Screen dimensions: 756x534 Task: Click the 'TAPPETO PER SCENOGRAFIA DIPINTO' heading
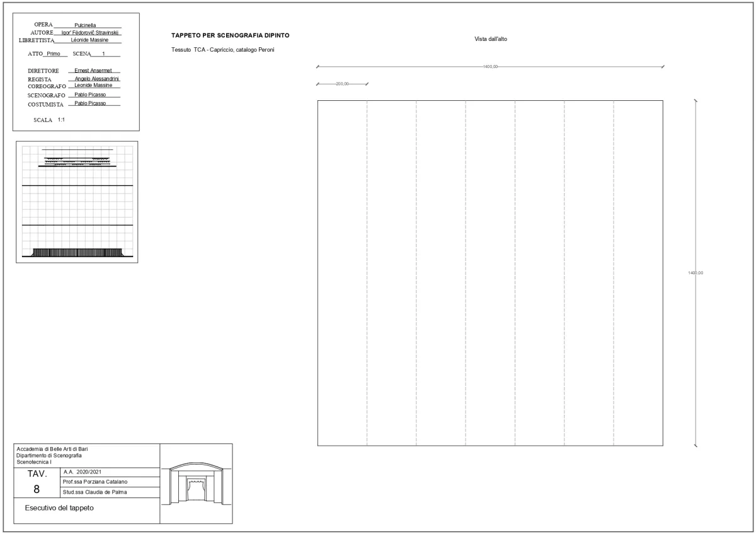230,35
